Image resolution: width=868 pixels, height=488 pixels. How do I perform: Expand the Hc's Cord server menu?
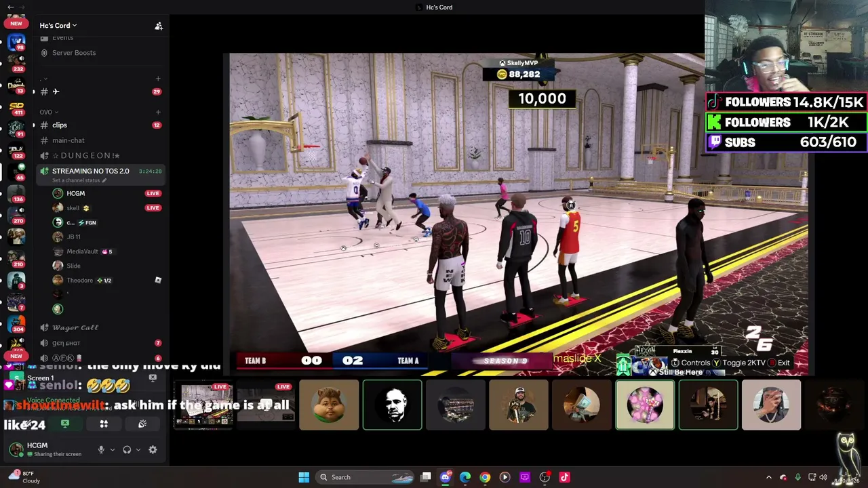pyautogui.click(x=58, y=26)
